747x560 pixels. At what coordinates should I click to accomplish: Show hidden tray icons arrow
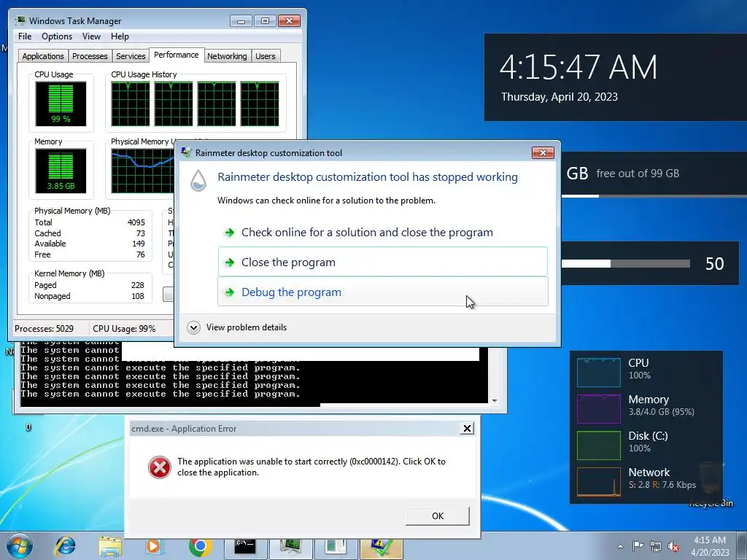click(x=620, y=546)
